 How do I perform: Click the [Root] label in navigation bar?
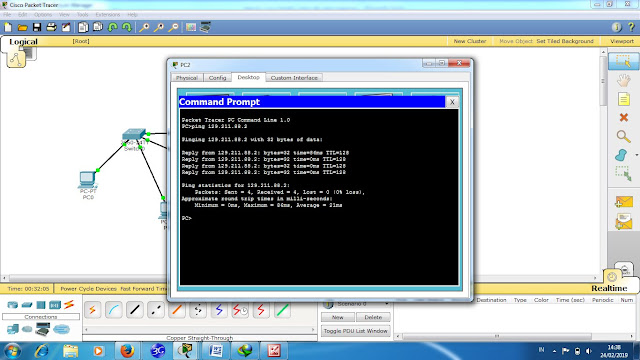pyautogui.click(x=81, y=41)
